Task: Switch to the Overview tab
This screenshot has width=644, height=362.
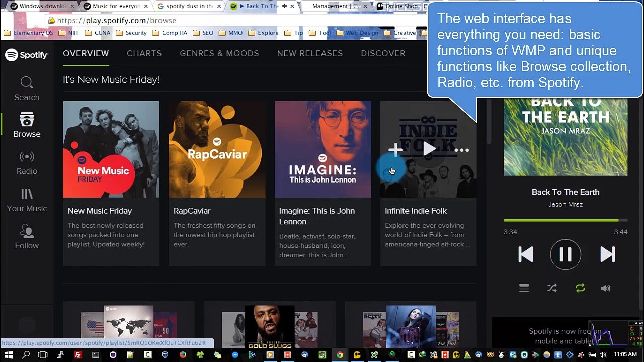Action: (86, 53)
